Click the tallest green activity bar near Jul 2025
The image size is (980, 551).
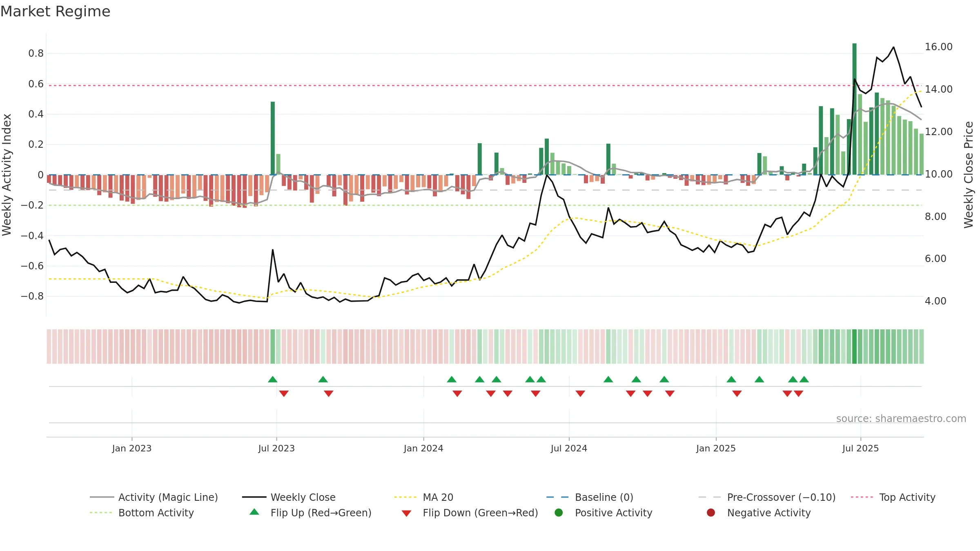pos(854,109)
